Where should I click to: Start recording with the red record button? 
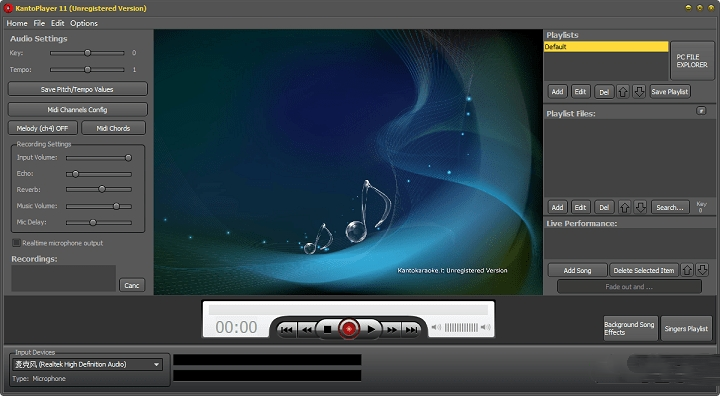(349, 329)
